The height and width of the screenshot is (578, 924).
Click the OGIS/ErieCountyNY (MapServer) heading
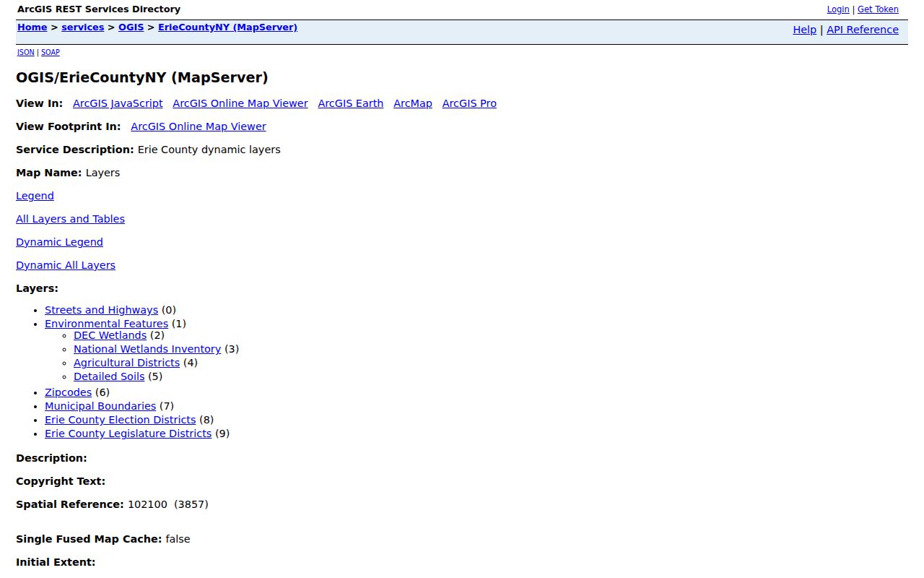(x=142, y=77)
